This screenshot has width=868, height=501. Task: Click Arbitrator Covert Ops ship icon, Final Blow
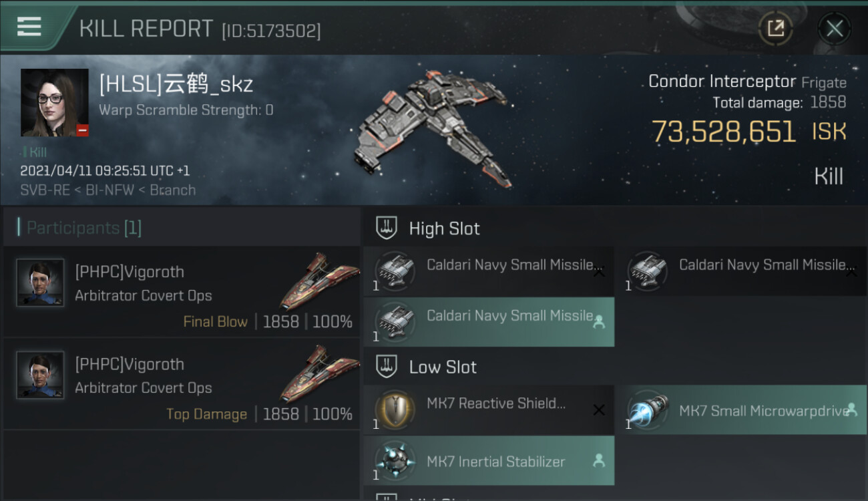[x=319, y=281]
